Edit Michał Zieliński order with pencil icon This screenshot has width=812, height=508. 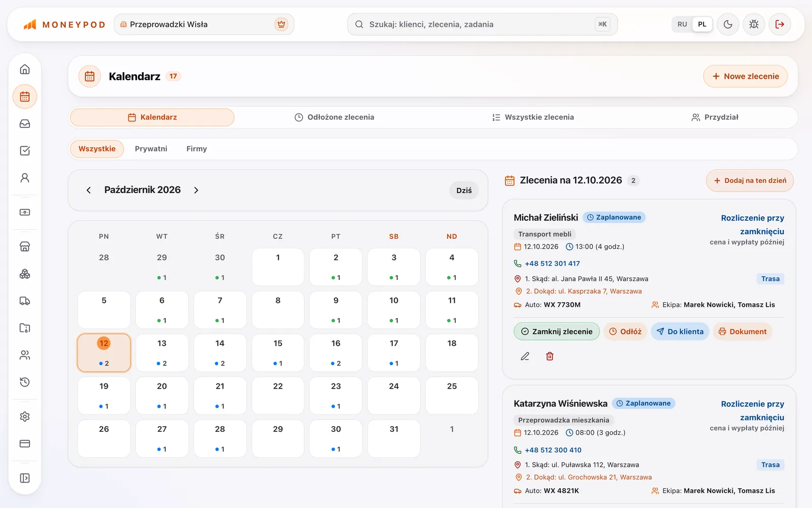pos(525,357)
